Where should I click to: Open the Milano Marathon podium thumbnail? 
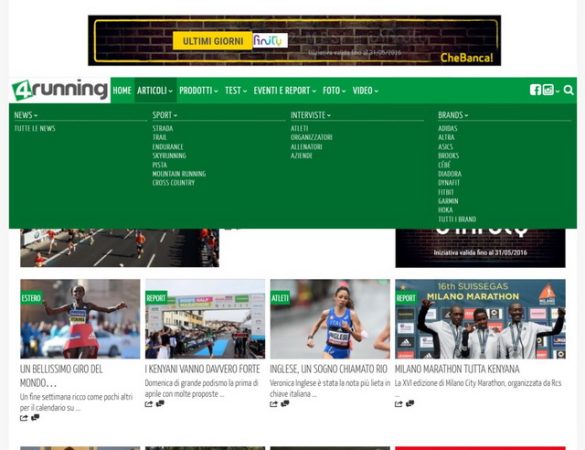click(480, 319)
